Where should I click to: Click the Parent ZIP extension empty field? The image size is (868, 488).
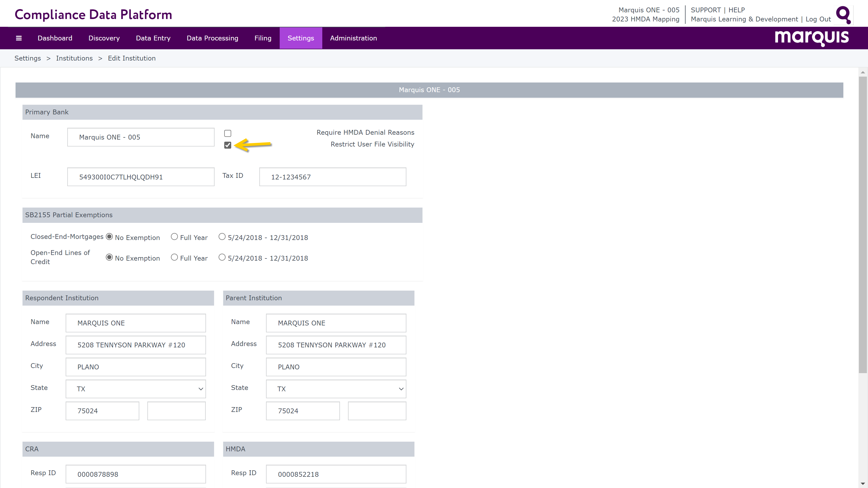coord(377,411)
